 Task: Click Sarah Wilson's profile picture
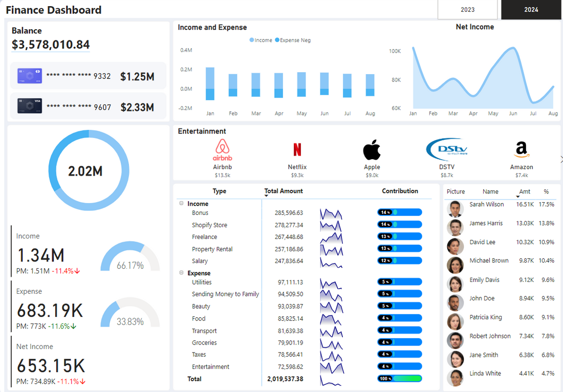pos(455,209)
